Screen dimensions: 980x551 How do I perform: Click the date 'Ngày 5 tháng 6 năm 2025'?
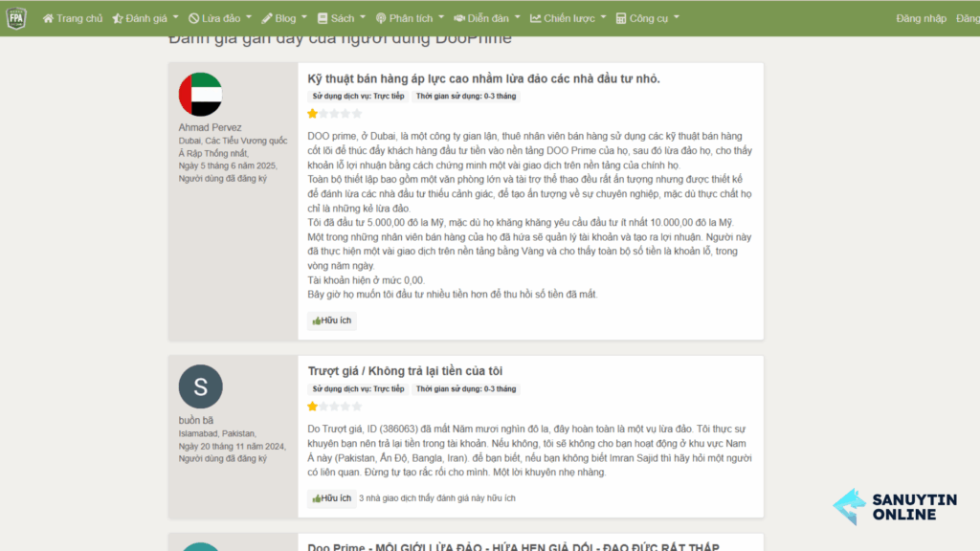coord(228,166)
